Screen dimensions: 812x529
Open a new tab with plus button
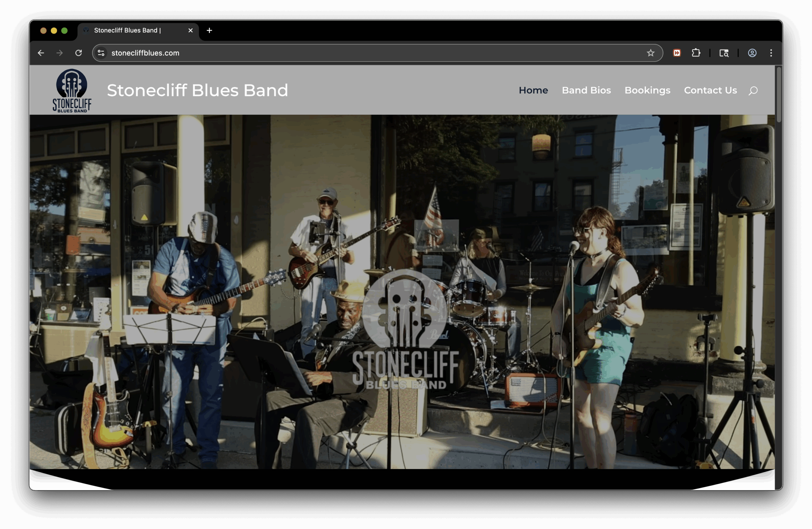click(209, 30)
